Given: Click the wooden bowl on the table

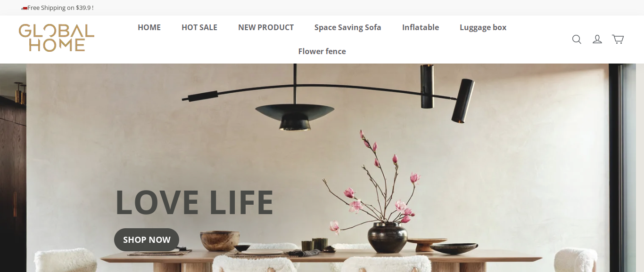Looking at the screenshot, I should [220, 241].
